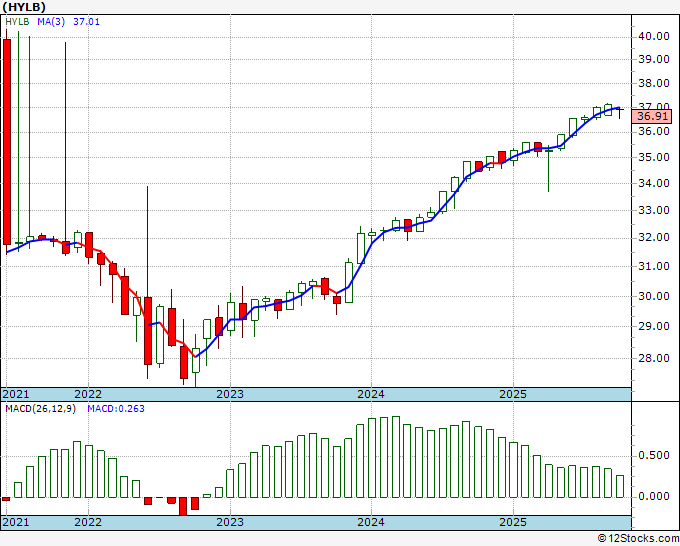Select the 0.000 MACD axis label

pos(654,497)
